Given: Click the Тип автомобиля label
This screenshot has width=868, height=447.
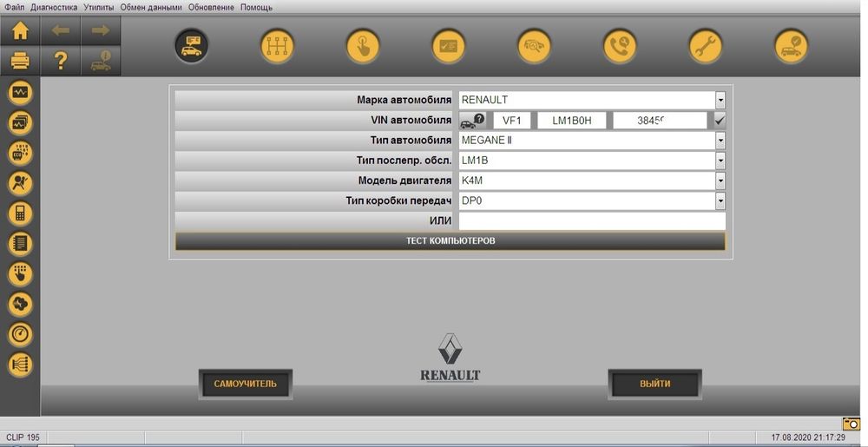Looking at the screenshot, I should (x=411, y=141).
